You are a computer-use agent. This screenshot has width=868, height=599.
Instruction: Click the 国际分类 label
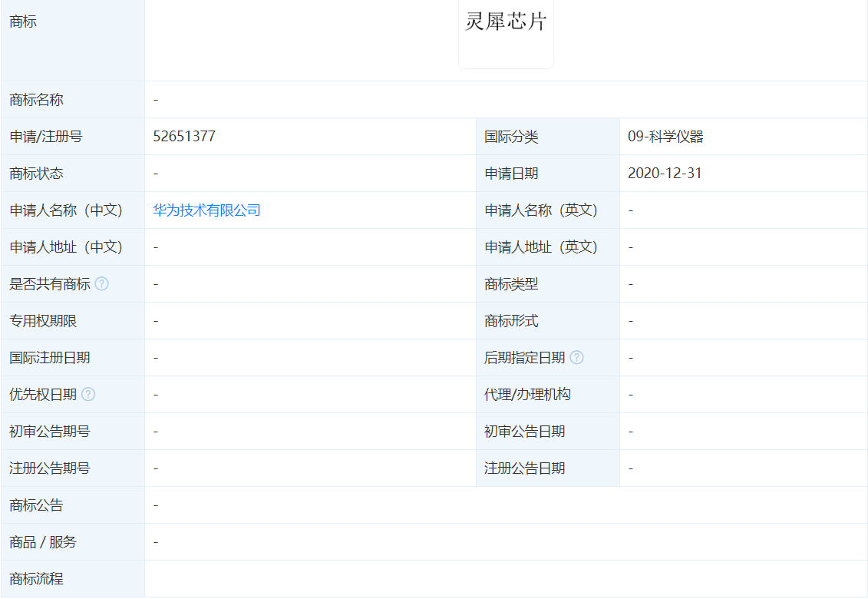pos(511,137)
